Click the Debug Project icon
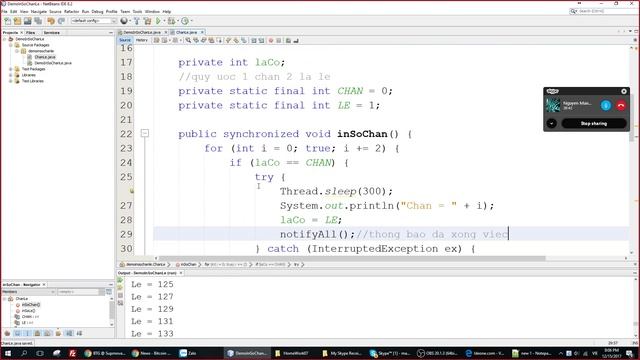The height and width of the screenshot is (360, 640). 171,21
